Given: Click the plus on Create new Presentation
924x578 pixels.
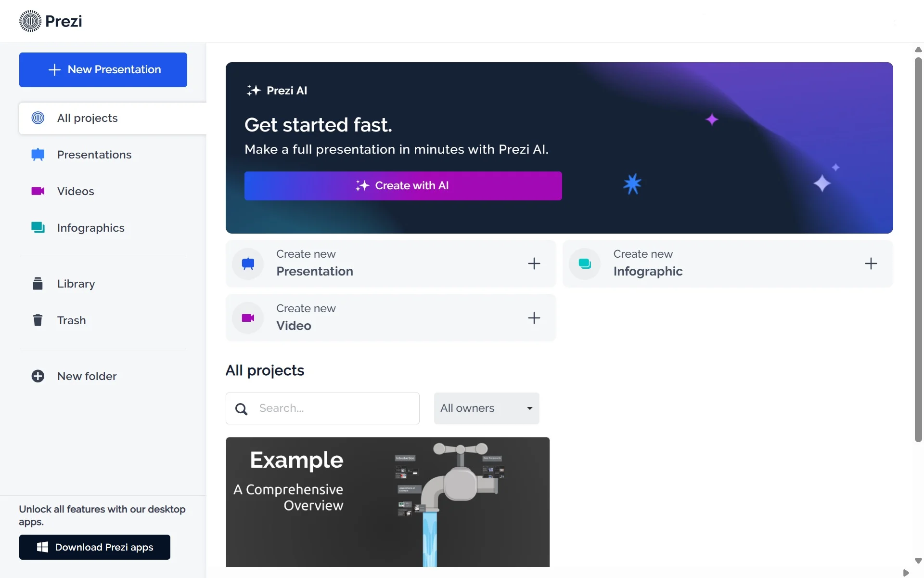Looking at the screenshot, I should coord(534,263).
